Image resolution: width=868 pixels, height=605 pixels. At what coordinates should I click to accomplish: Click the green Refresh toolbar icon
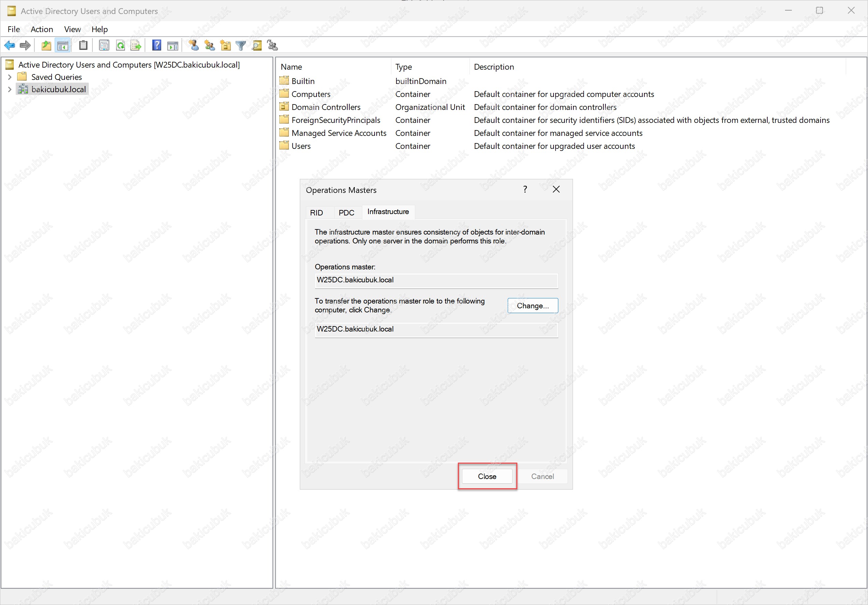(120, 46)
